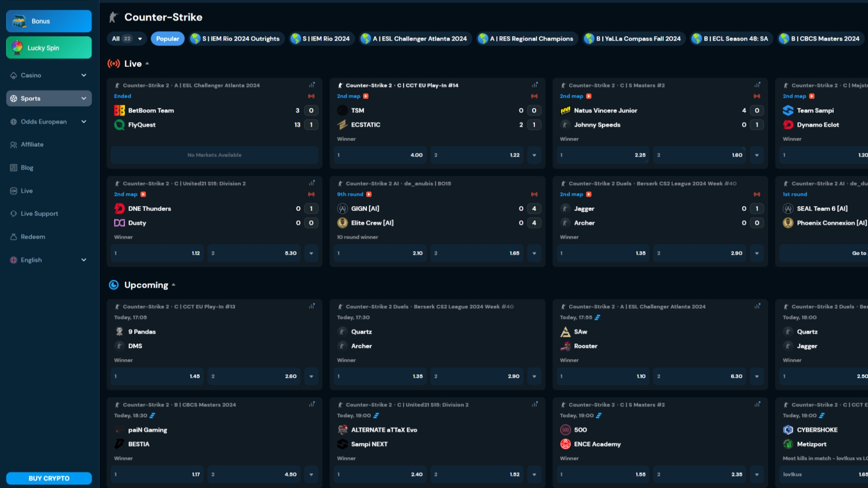Open live stream icon for Natus Vincere Junior match

pyautogui.click(x=589, y=96)
